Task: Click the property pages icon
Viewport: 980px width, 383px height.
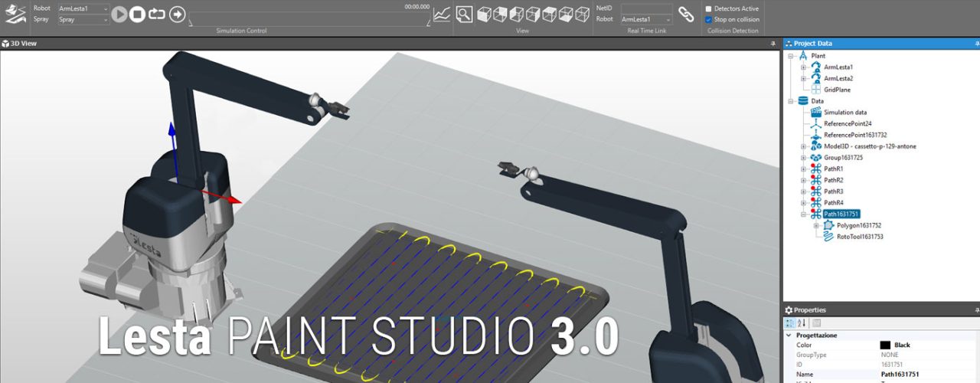Action: click(x=816, y=322)
